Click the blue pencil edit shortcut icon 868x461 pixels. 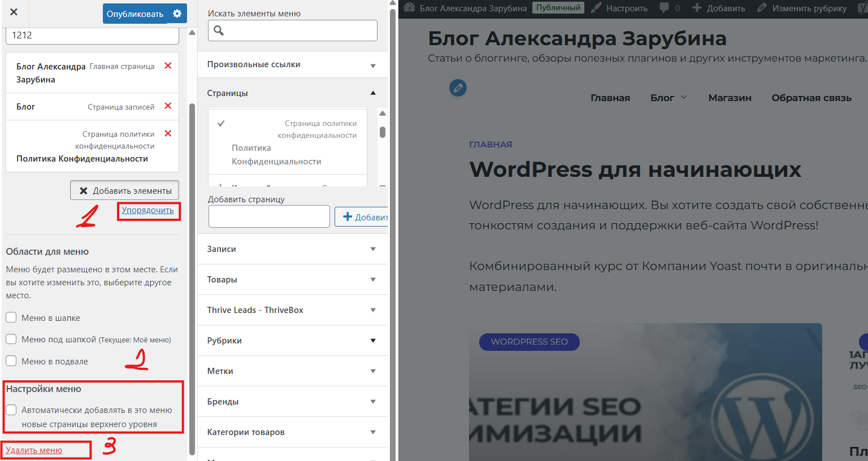(458, 88)
